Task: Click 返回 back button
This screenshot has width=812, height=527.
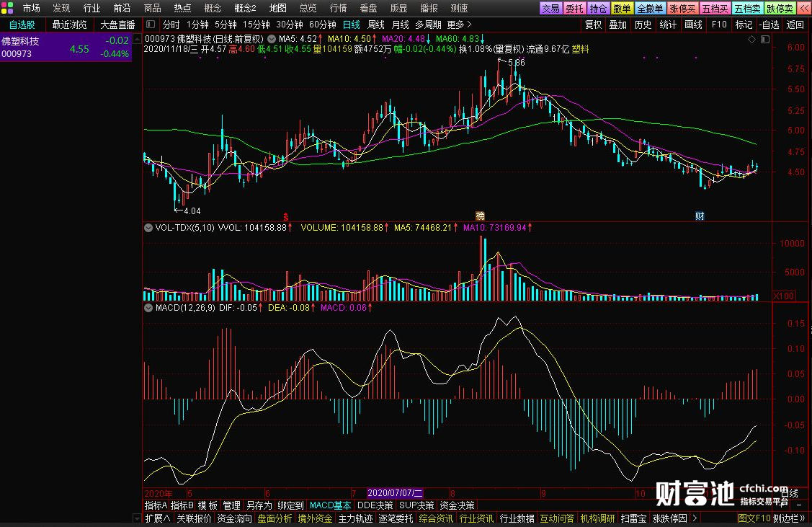Action: (x=795, y=25)
